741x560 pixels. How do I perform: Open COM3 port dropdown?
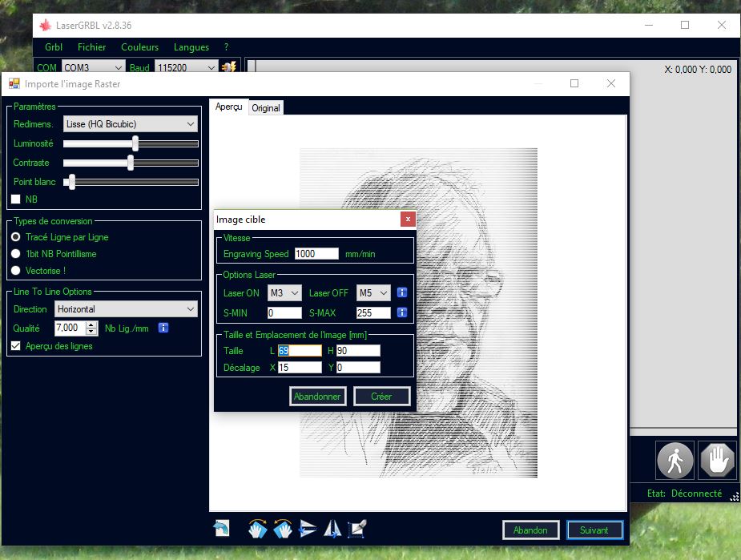[94, 67]
